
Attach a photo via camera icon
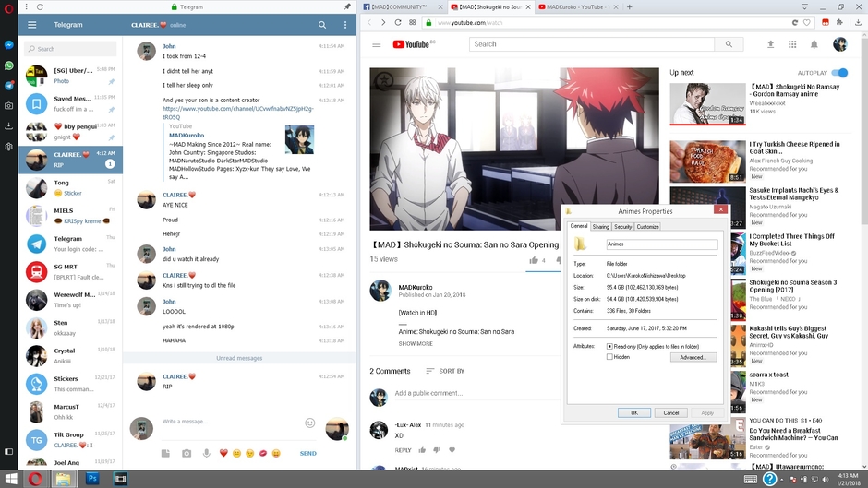[x=187, y=453]
